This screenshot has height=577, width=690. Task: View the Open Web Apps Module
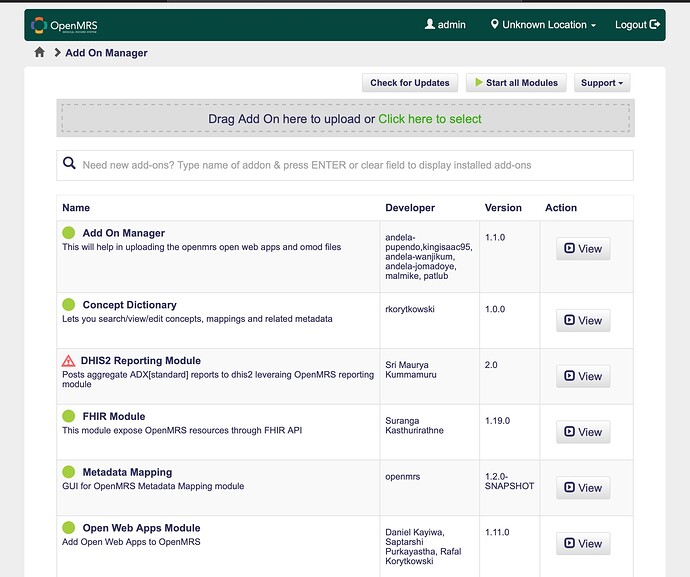click(x=583, y=544)
